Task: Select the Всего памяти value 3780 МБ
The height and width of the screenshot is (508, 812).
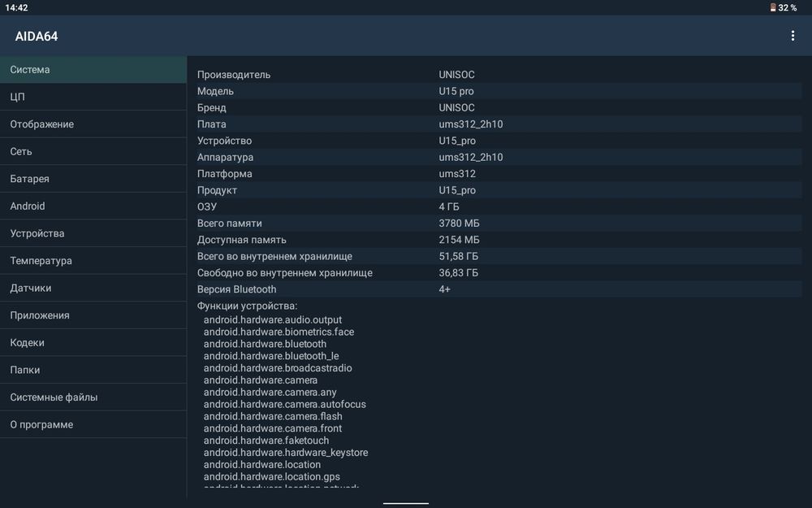Action: pos(459,224)
